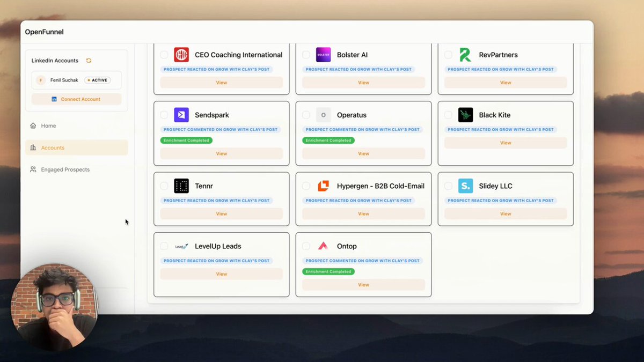644x362 pixels.
Task: Click the Tennr prospect reacted tag
Action: tap(216, 201)
